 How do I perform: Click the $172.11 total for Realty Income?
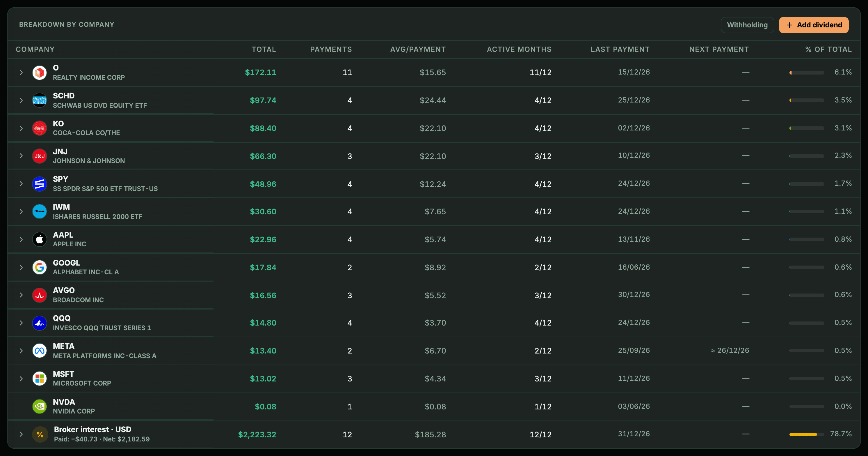pos(260,73)
